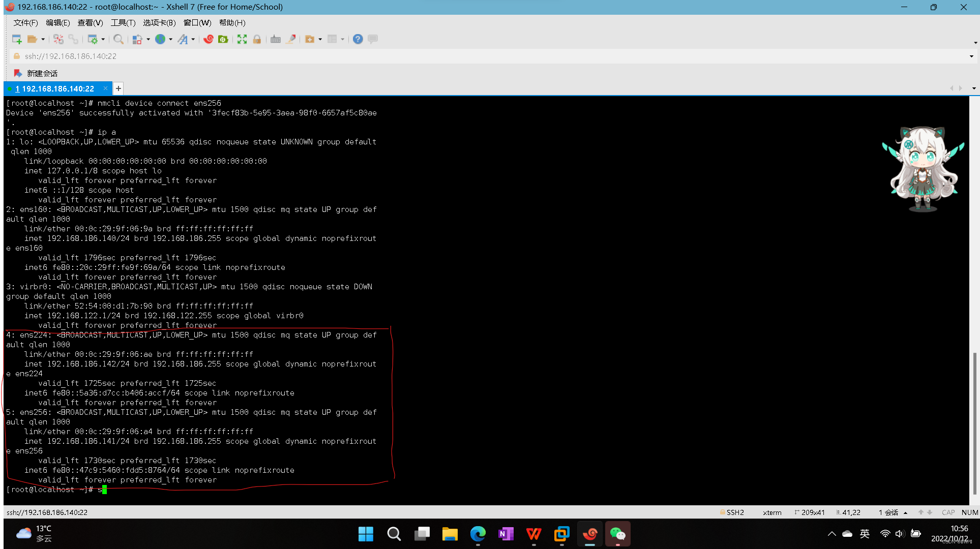Screen dimensions: 980x549
Task: Open the virtual keyboard toolbar icon
Action: point(275,39)
